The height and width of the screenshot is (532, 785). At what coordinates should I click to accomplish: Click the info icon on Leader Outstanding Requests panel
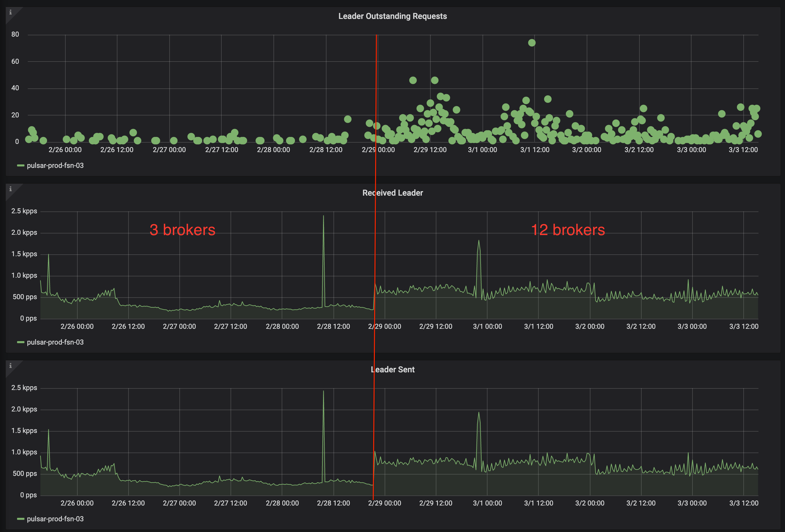click(x=10, y=12)
